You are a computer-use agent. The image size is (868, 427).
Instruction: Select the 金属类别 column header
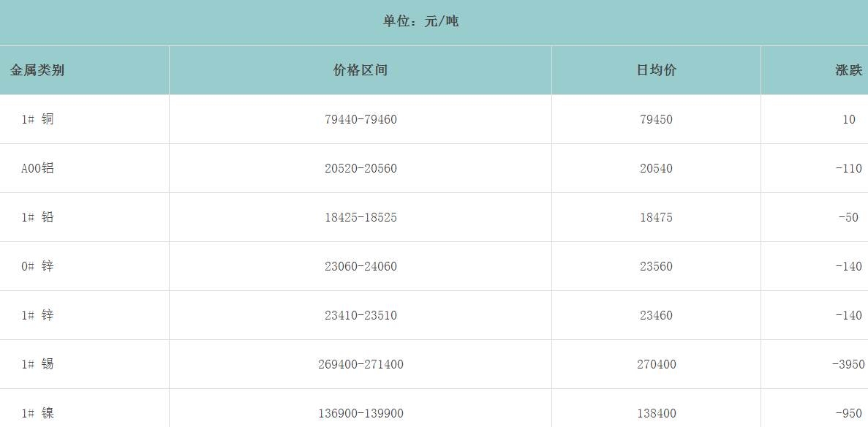pyautogui.click(x=37, y=70)
